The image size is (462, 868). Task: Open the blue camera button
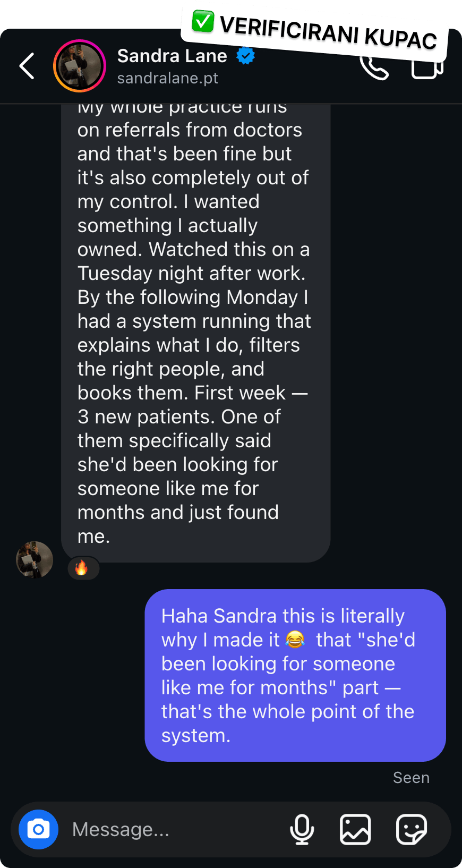pos(39,829)
